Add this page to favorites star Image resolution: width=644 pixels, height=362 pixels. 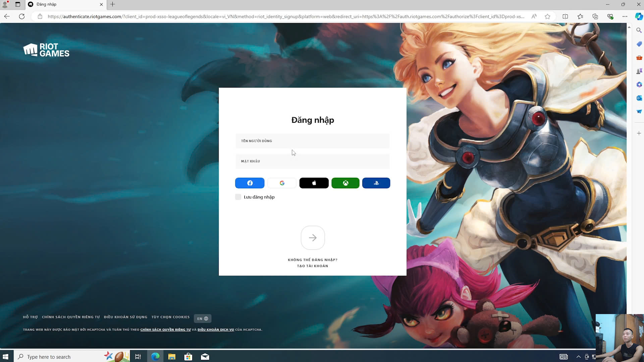pyautogui.click(x=547, y=16)
